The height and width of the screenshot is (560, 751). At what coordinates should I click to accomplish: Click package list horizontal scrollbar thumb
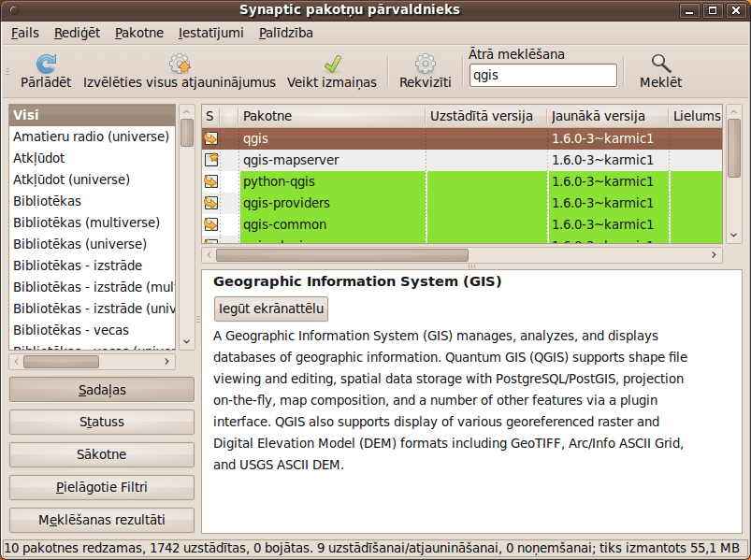[342, 254]
